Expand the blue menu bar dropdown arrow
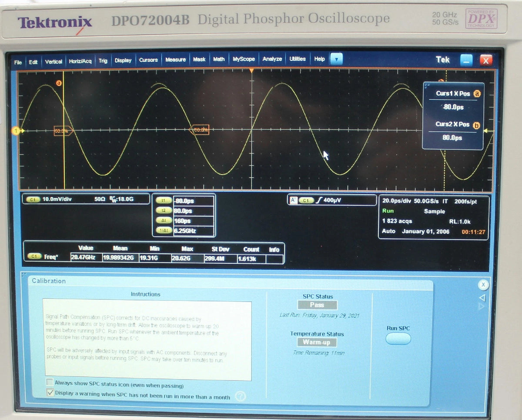The image size is (522, 420). point(336,59)
